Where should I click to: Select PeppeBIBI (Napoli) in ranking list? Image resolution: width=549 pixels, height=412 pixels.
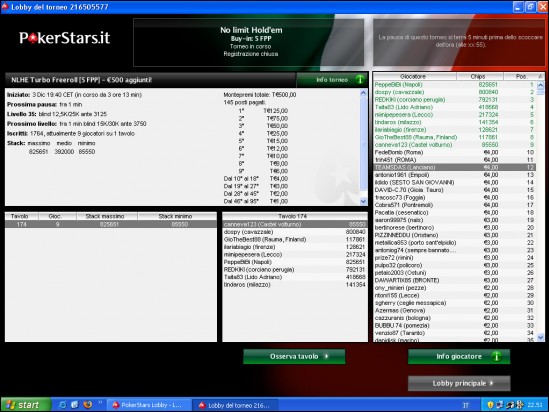tap(454, 84)
